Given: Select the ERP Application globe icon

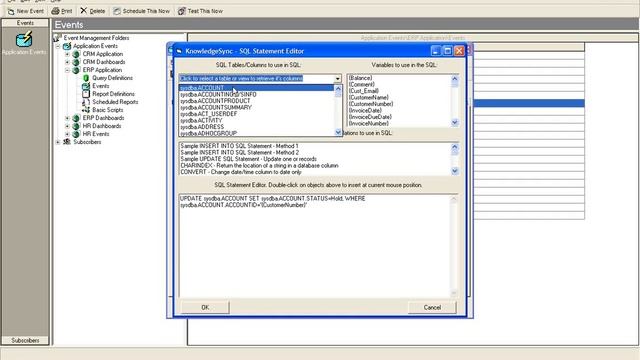Looking at the screenshot, I should click(x=76, y=70).
